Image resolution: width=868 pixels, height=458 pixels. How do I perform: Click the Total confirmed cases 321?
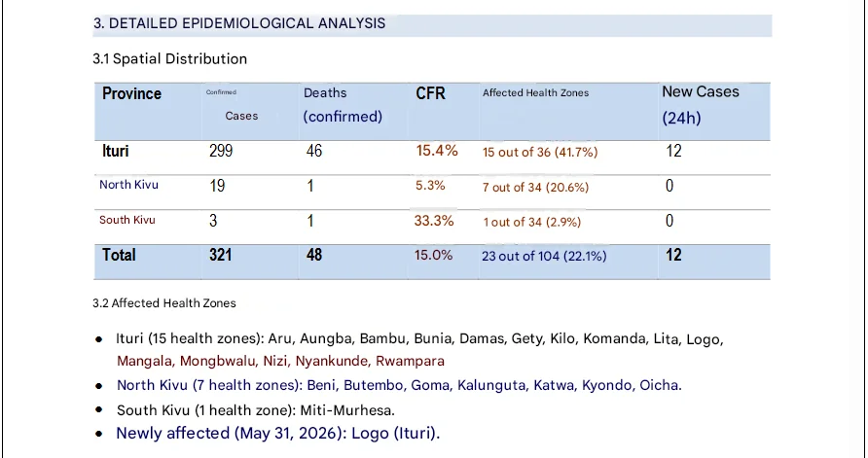click(220, 255)
